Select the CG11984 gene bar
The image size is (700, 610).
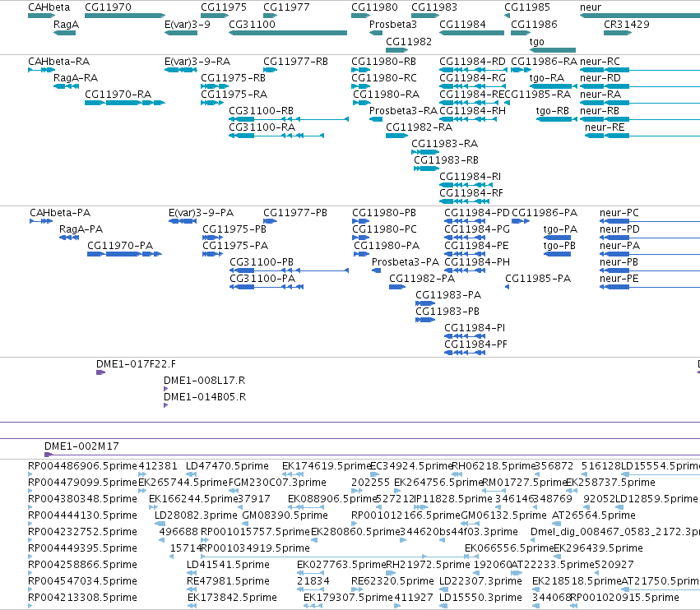point(472,33)
